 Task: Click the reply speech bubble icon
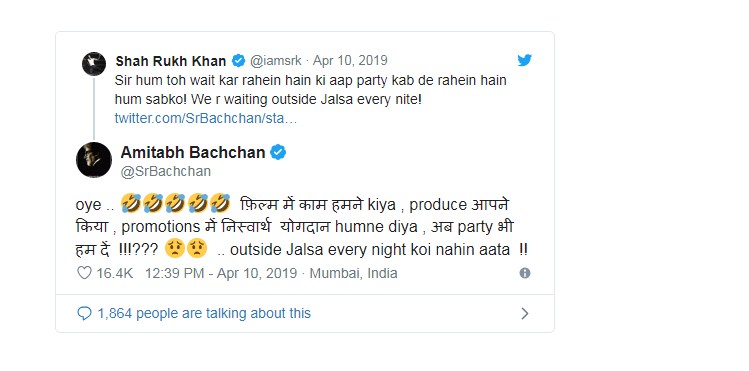pyautogui.click(x=84, y=314)
